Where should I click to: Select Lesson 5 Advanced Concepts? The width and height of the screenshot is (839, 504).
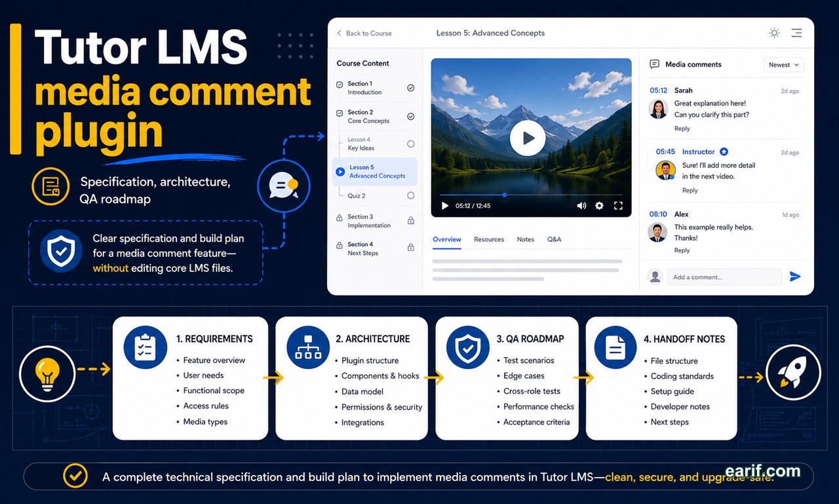(375, 172)
